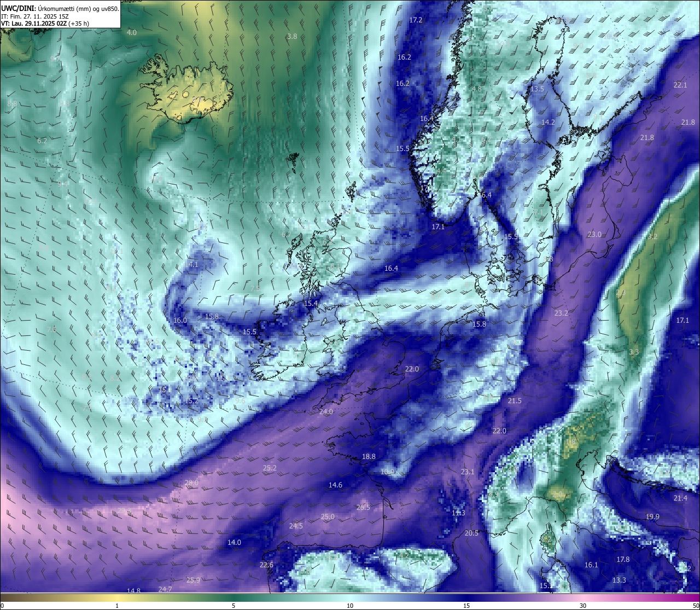Image resolution: width=700 pixels, height=610 pixels.
Task: Click the 21.4 value at the right edge
Action: 680,498
